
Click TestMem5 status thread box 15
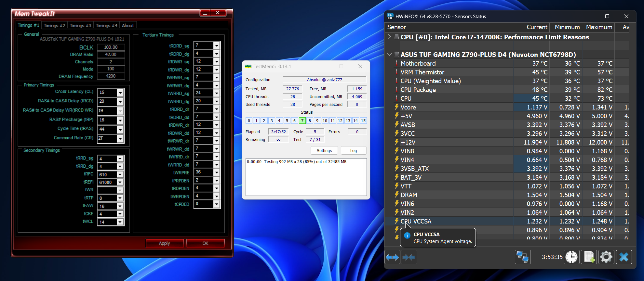[363, 121]
